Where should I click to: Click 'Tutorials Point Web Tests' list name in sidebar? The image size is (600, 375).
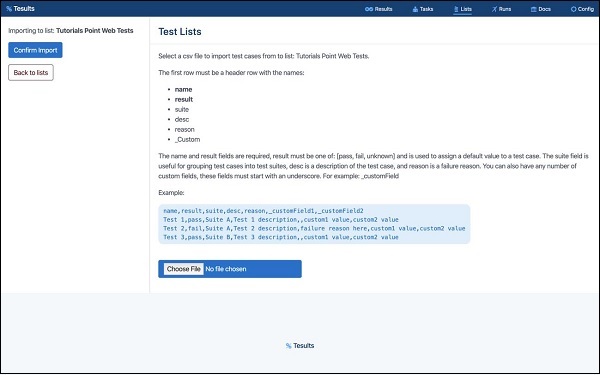point(95,31)
